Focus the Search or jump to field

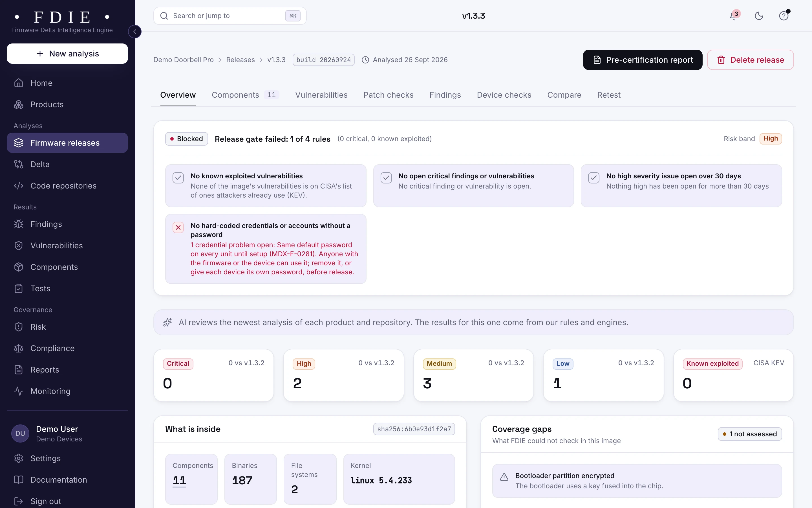[x=230, y=16]
